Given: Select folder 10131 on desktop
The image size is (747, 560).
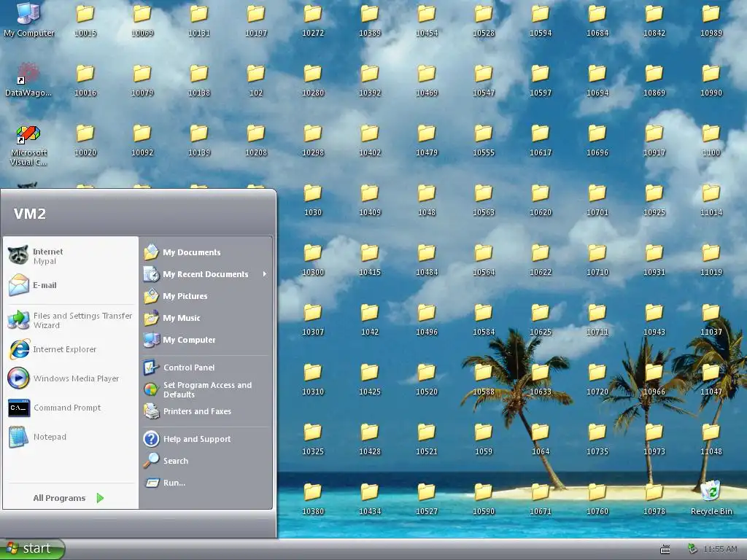Looking at the screenshot, I should coord(199,20).
